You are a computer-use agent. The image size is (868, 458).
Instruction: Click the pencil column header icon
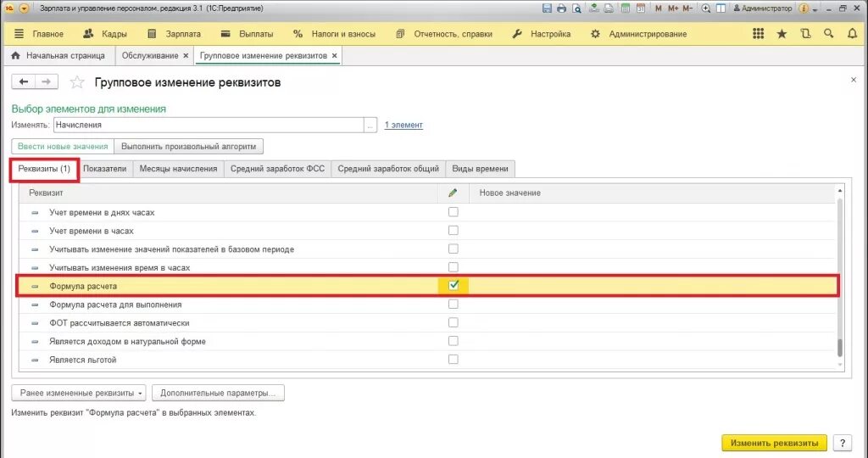453,193
